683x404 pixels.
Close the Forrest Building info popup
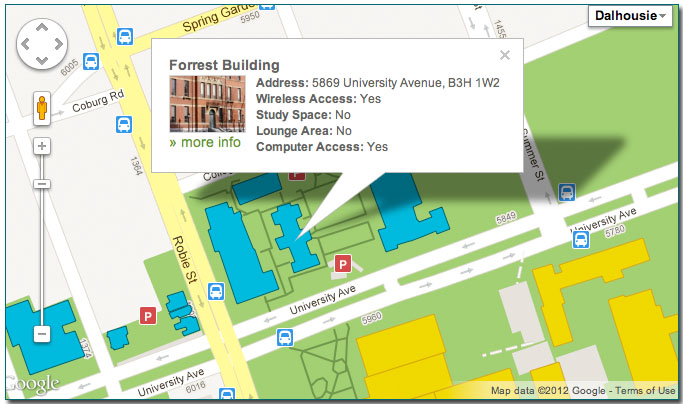click(505, 55)
